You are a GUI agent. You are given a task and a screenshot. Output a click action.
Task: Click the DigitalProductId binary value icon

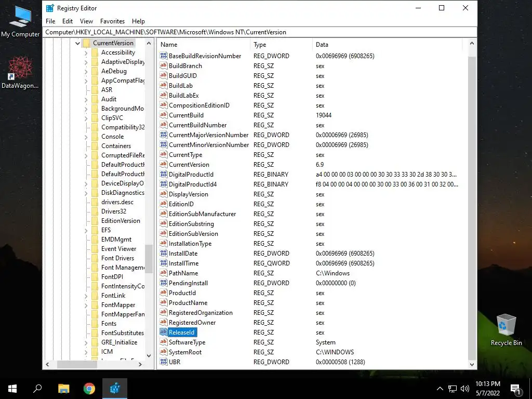point(164,175)
